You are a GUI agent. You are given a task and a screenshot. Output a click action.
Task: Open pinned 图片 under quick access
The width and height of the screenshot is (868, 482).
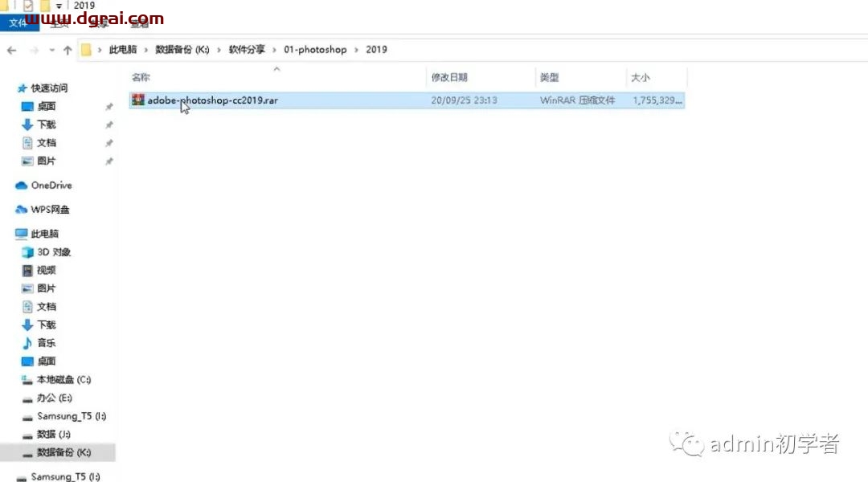[x=47, y=161]
